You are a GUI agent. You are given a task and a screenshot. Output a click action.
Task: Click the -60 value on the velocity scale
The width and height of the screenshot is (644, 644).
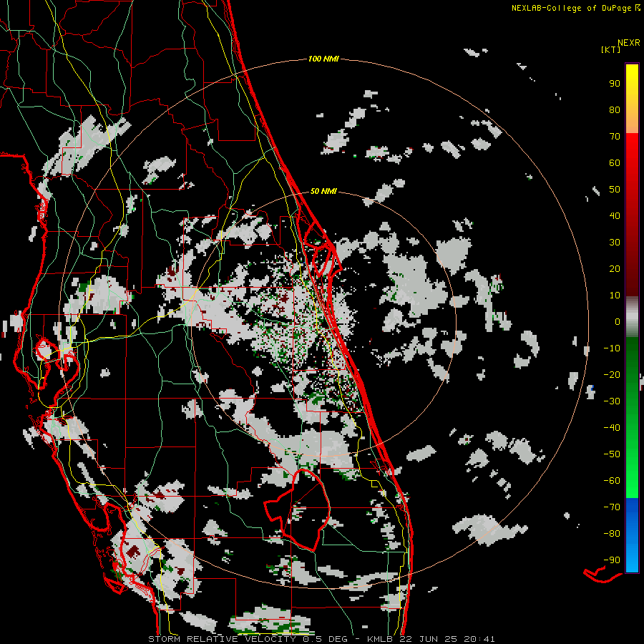point(612,481)
